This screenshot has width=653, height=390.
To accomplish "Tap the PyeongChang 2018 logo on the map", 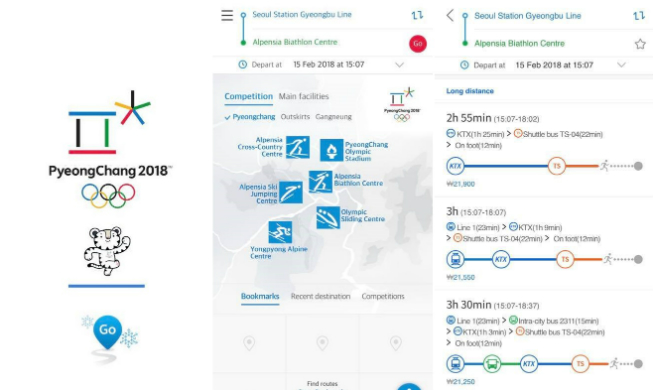I will click(x=402, y=104).
